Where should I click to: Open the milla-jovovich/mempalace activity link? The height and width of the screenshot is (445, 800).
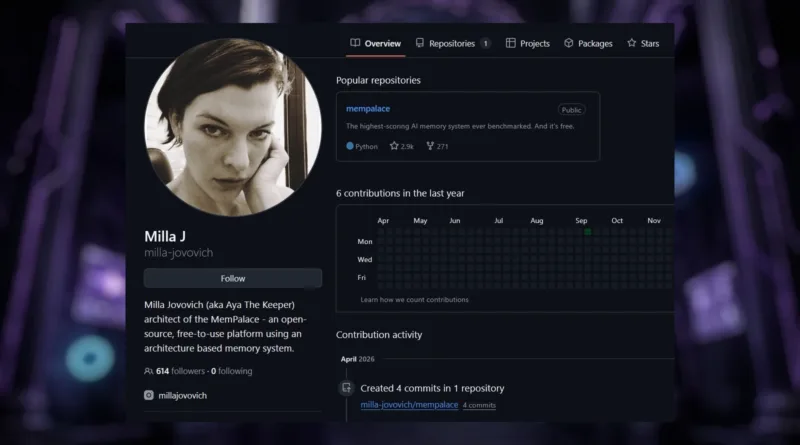point(409,405)
